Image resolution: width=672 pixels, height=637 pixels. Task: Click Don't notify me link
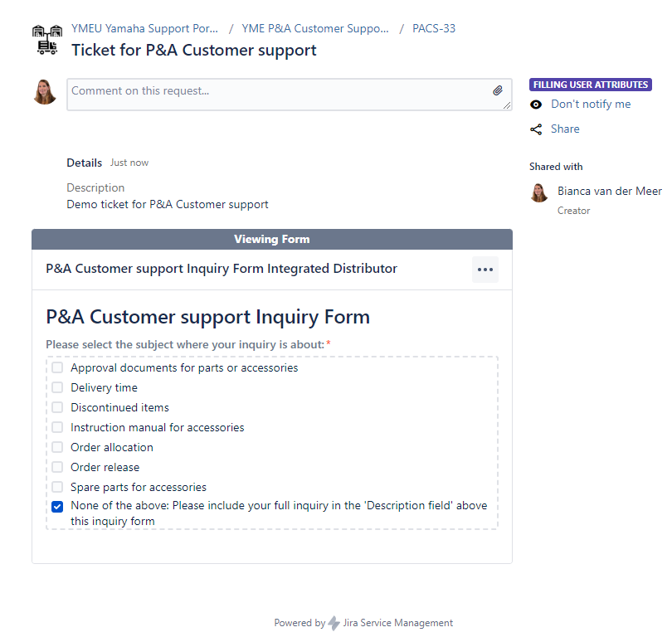[591, 105]
